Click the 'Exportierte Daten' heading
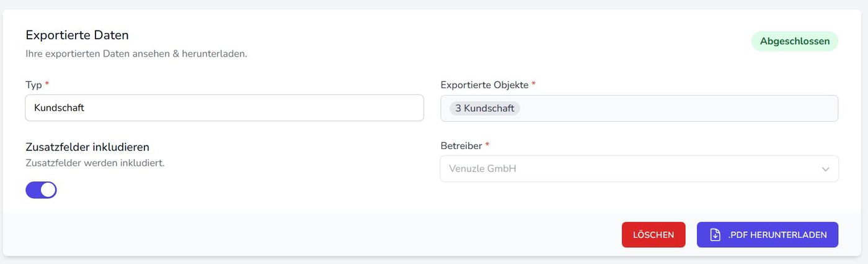 77,35
